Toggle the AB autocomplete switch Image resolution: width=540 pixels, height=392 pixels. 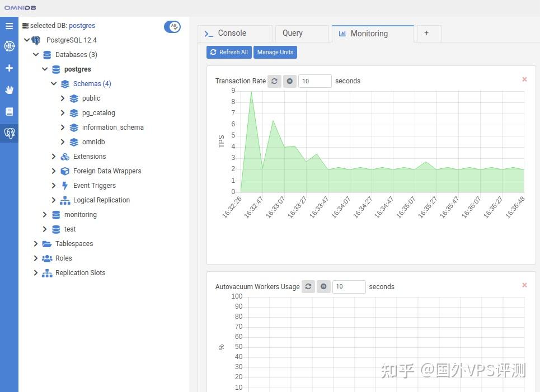pyautogui.click(x=172, y=26)
